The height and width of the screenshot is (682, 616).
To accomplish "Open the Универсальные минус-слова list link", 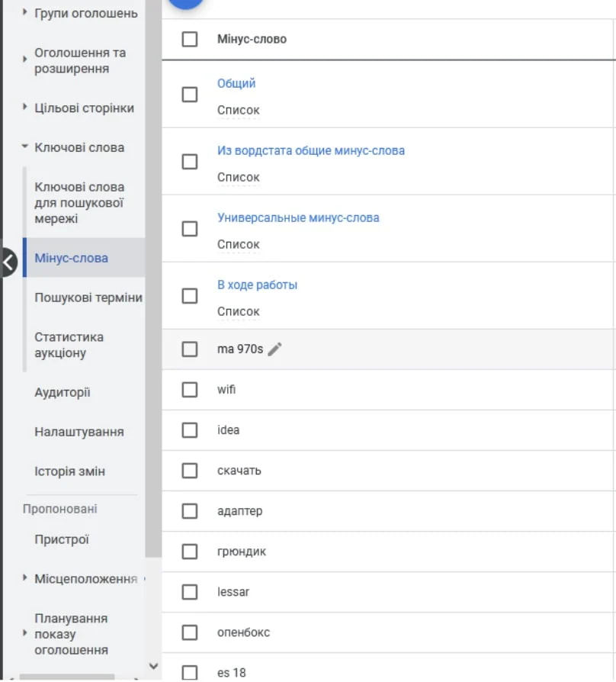I will pyautogui.click(x=298, y=217).
